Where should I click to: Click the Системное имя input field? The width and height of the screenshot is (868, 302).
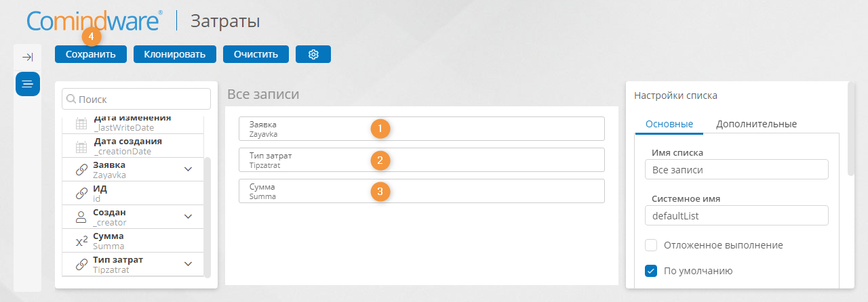737,215
